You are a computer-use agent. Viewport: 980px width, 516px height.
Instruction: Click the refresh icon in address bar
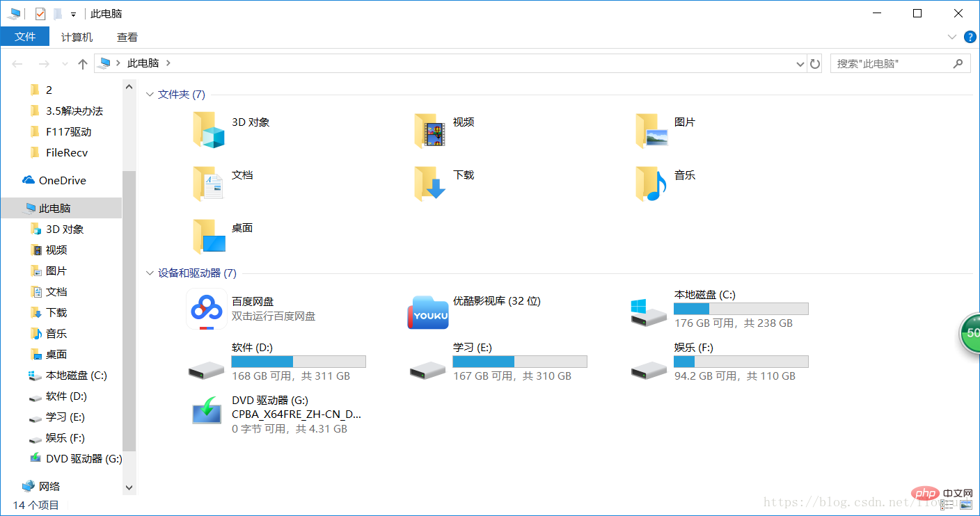(815, 63)
